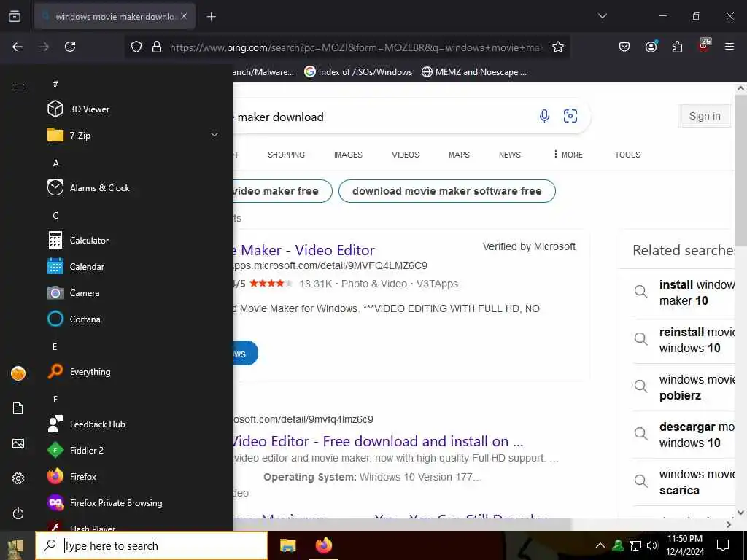Open the list all tabs dropdown

(x=602, y=16)
